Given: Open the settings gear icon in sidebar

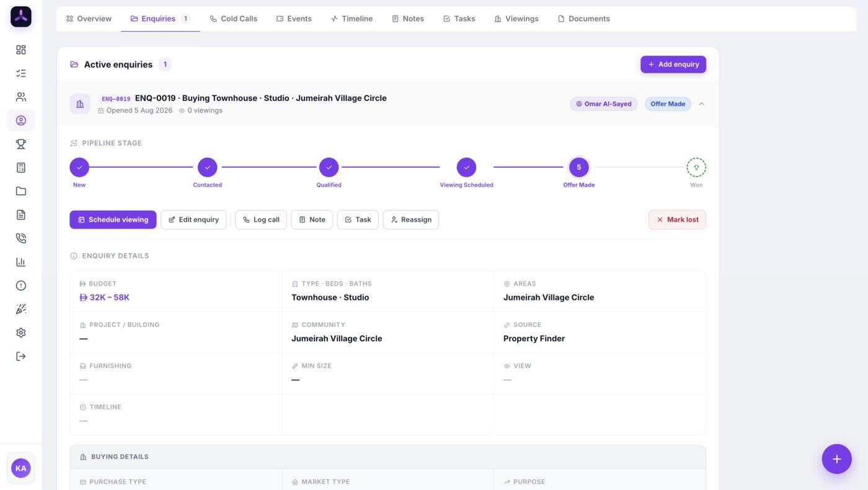Looking at the screenshot, I should click(21, 333).
